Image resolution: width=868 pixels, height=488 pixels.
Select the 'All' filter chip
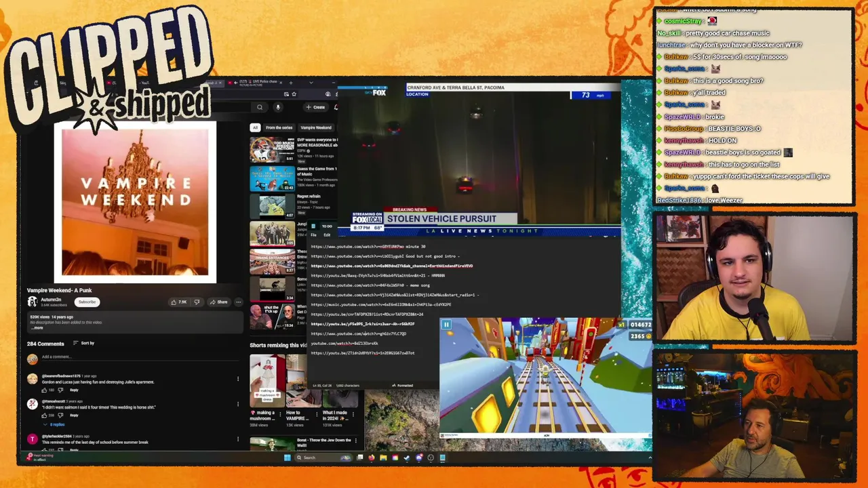pyautogui.click(x=255, y=127)
